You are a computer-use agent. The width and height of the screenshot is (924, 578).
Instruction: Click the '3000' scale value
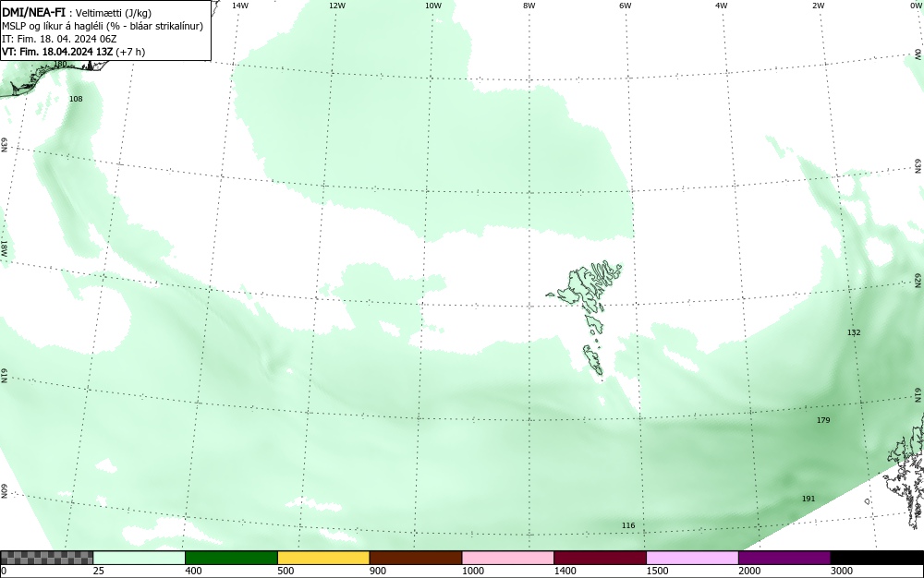(x=842, y=571)
